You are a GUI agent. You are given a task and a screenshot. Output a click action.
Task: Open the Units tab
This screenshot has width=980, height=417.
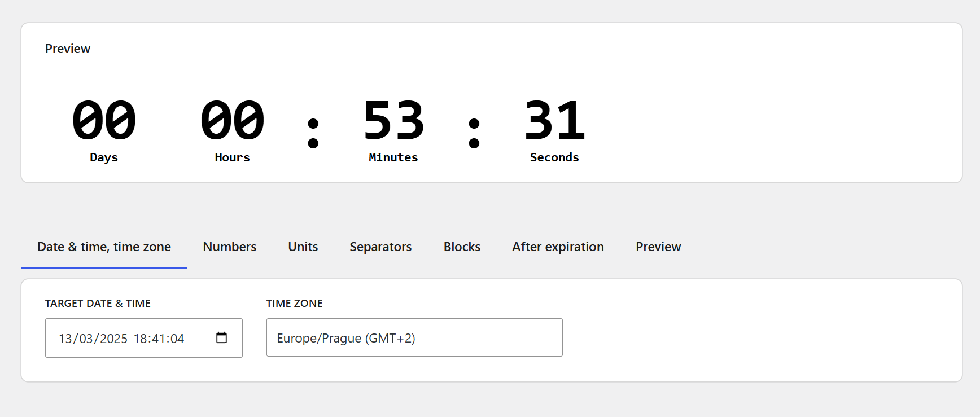coord(303,247)
